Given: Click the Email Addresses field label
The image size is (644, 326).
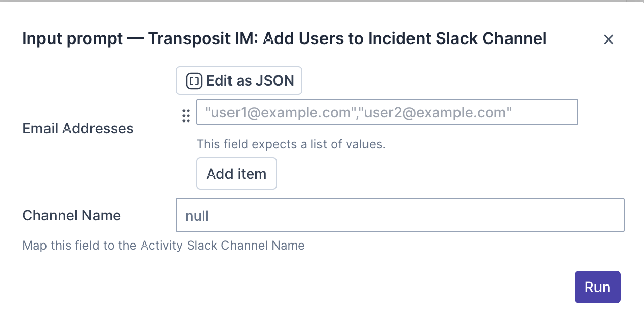Looking at the screenshot, I should [x=78, y=129].
